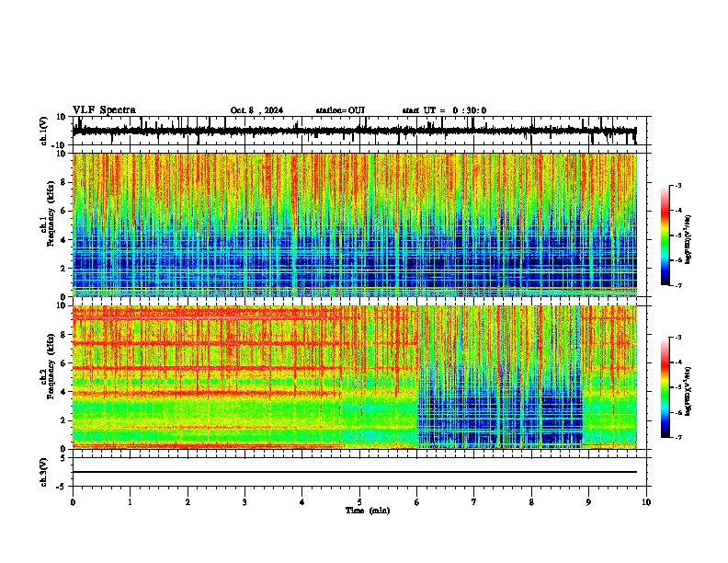
Task: Select the "ch.3(V)" axis label
Action: coord(44,473)
